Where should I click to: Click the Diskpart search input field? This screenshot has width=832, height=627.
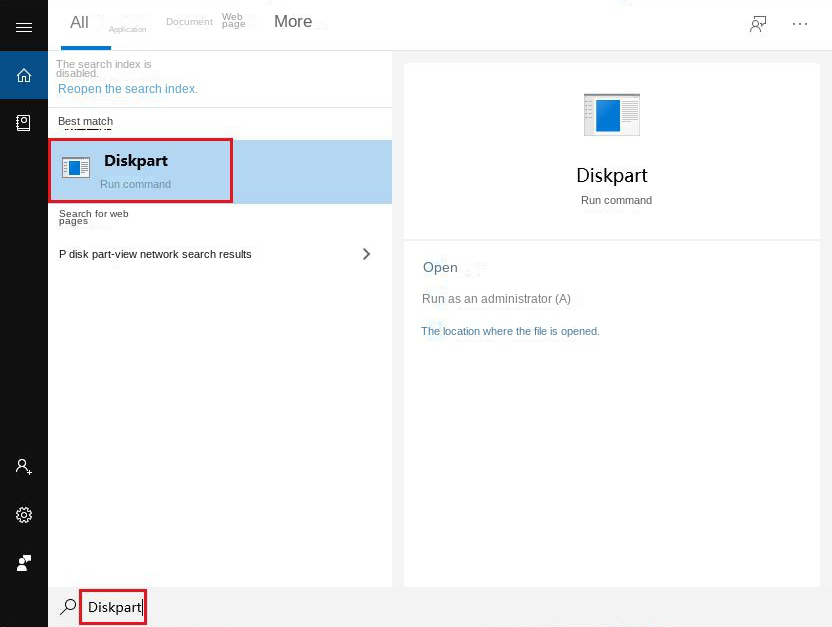click(113, 607)
